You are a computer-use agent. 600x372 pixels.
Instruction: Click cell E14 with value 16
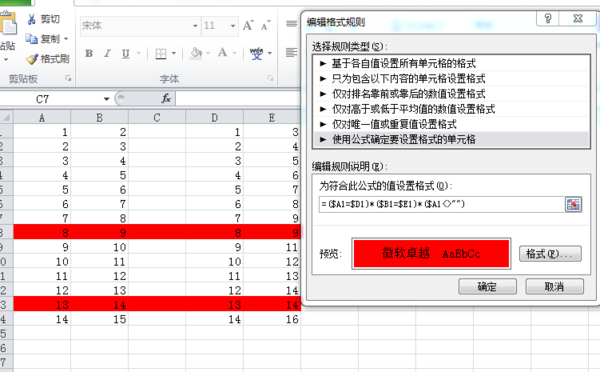pos(272,319)
